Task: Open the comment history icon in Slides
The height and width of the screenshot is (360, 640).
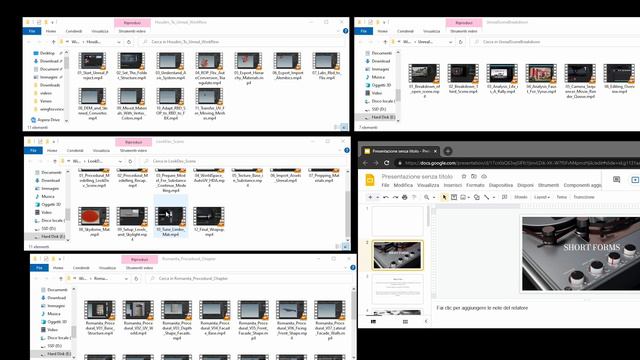Action: tap(617, 180)
